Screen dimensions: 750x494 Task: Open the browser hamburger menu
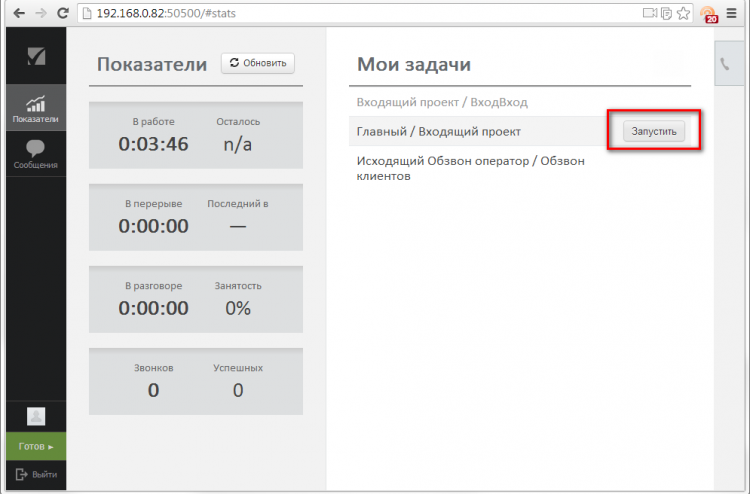pos(734,14)
